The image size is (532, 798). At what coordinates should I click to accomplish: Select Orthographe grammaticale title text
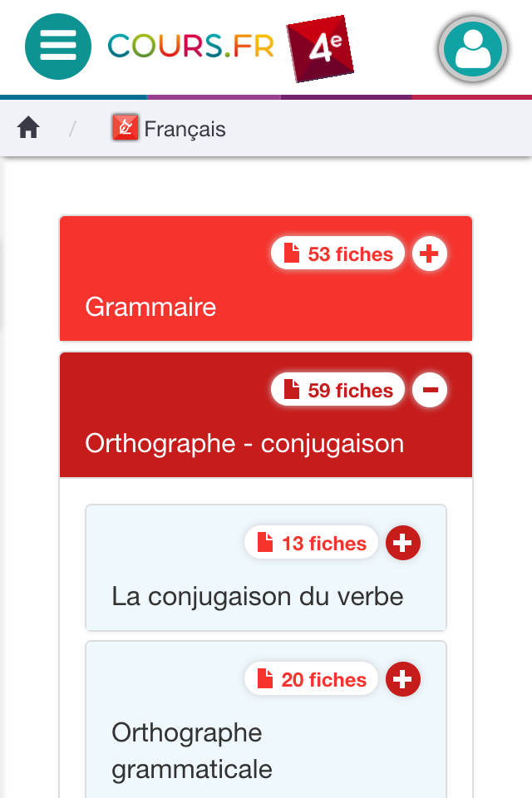coord(191,751)
